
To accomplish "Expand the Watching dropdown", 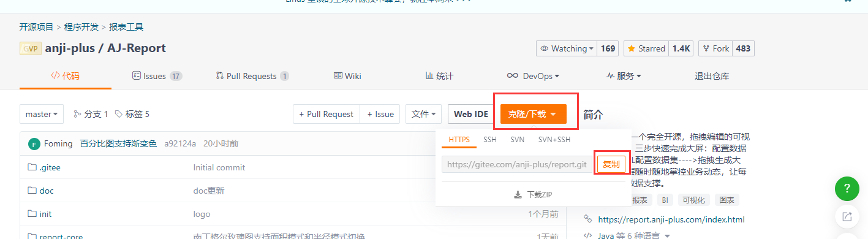I will click(x=567, y=48).
